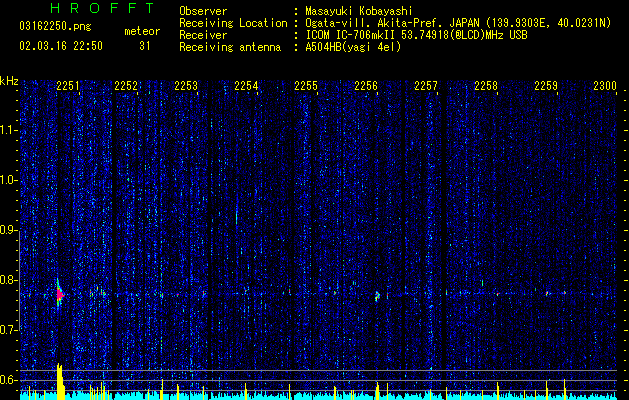Click the 'Observer' field label
629x400 pixels.
[203, 11]
